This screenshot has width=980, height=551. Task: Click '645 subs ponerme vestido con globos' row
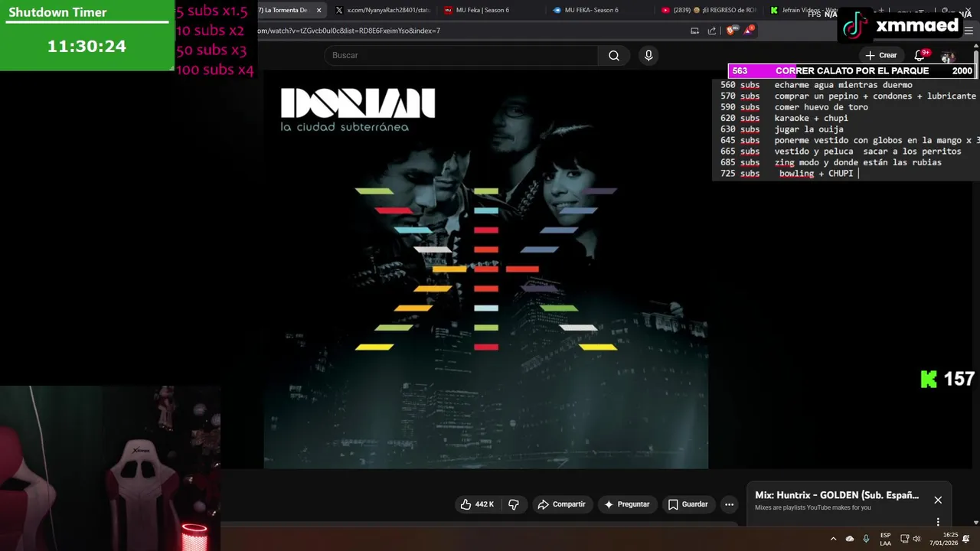tap(849, 140)
